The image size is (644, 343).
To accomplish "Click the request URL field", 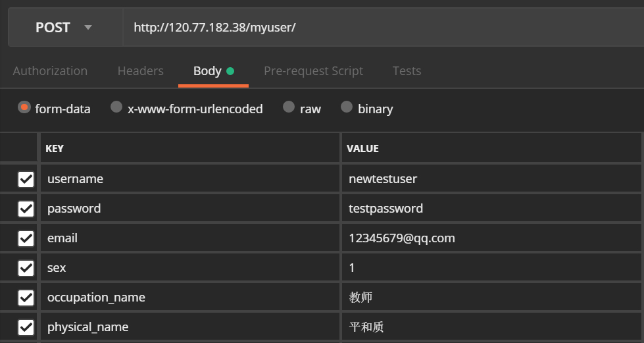I will click(382, 28).
